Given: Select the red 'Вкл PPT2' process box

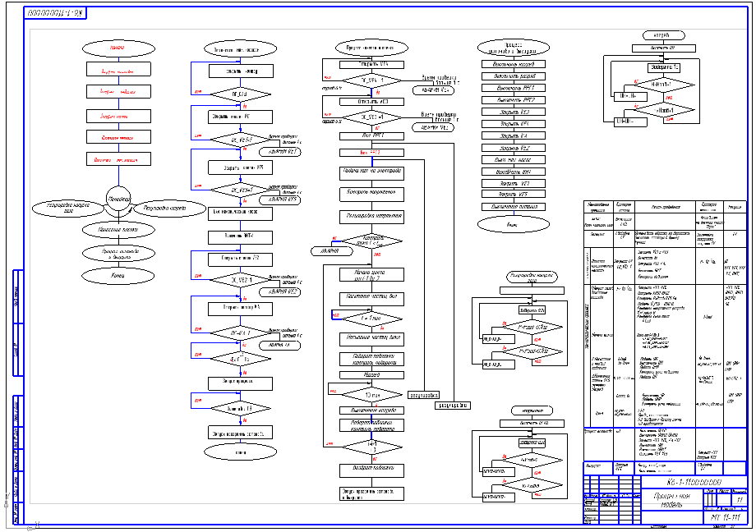Looking at the screenshot, I should (371, 152).
